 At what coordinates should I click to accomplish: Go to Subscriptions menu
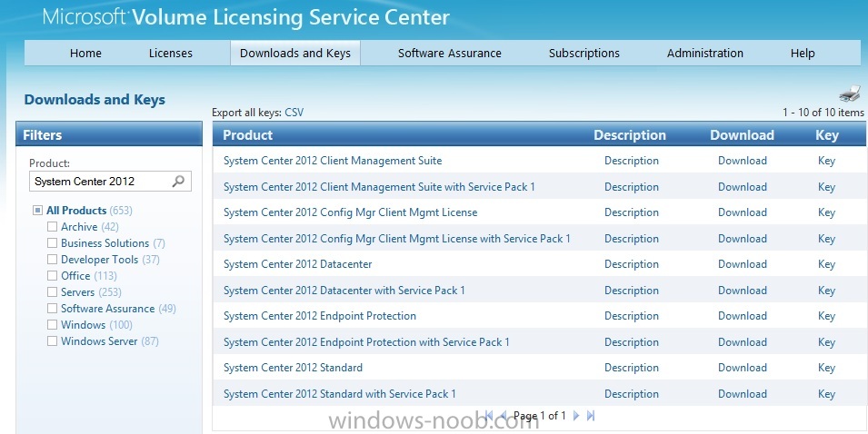[584, 53]
